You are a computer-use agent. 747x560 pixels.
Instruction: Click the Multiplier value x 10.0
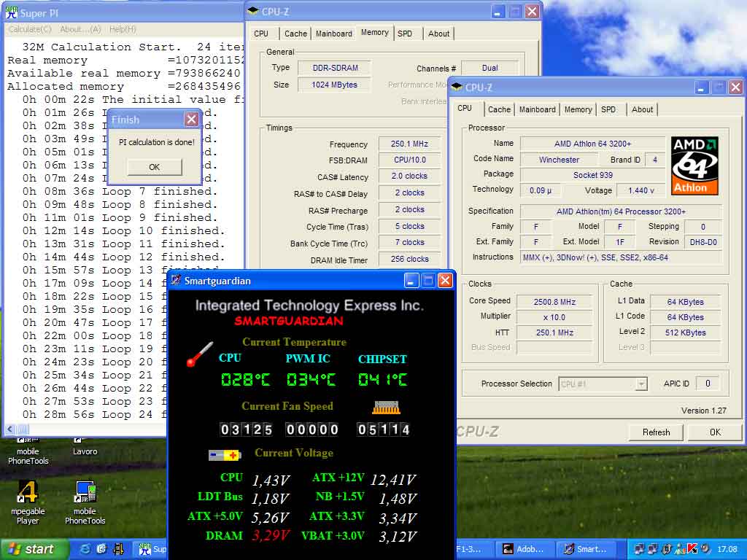(x=554, y=317)
